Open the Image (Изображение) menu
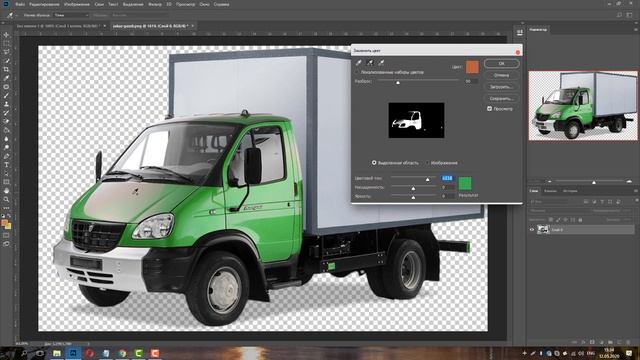This screenshot has width=640, height=360. (77, 4)
